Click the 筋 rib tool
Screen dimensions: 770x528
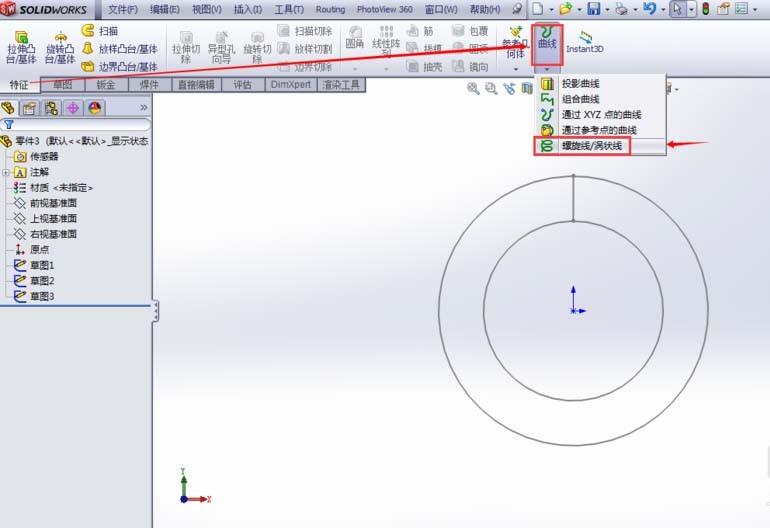(x=420, y=31)
